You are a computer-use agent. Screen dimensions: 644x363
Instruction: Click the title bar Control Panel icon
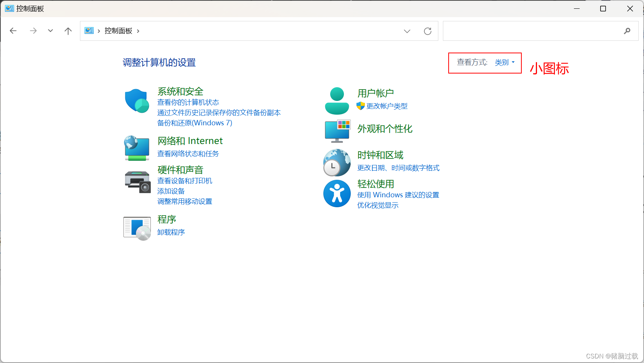pos(9,8)
